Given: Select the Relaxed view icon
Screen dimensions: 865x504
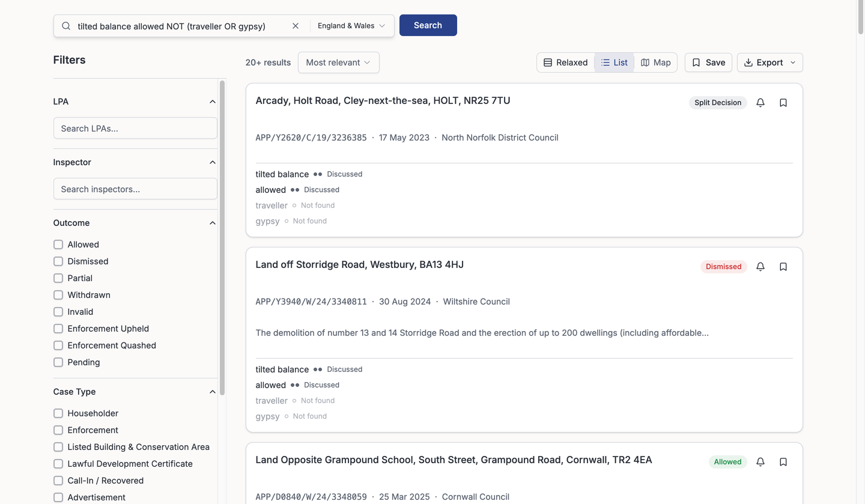Looking at the screenshot, I should pos(565,62).
